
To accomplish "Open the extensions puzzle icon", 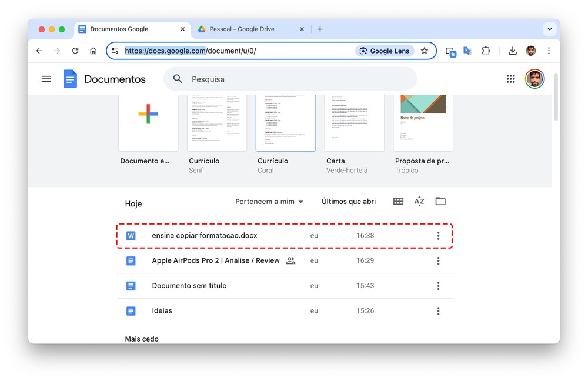I will coord(486,51).
